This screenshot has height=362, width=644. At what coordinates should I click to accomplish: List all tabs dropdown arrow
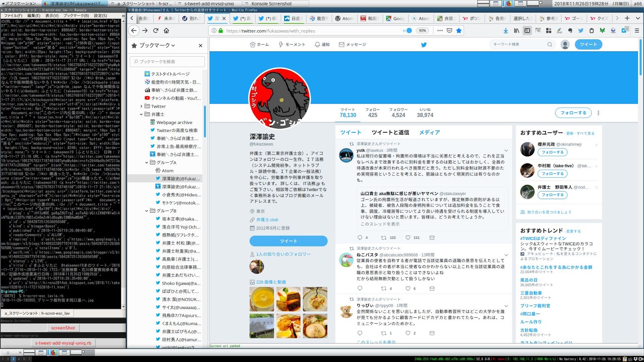coord(638,18)
